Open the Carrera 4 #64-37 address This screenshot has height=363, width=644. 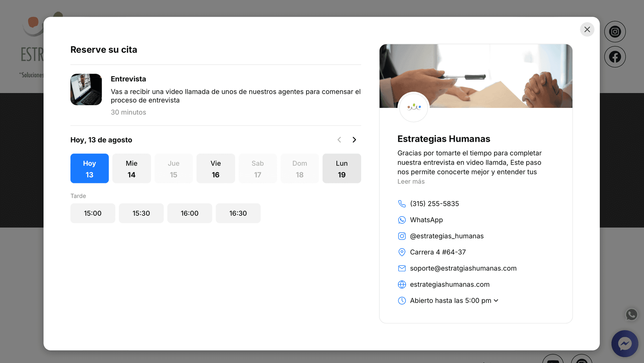pos(438,252)
